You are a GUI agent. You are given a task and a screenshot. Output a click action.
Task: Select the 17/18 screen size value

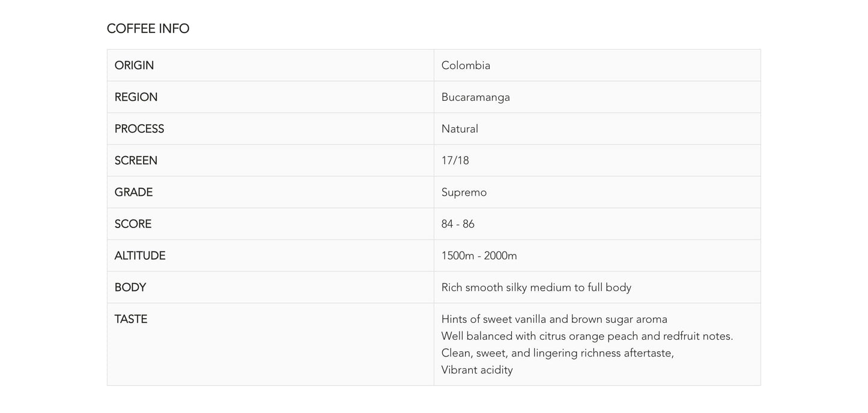455,161
